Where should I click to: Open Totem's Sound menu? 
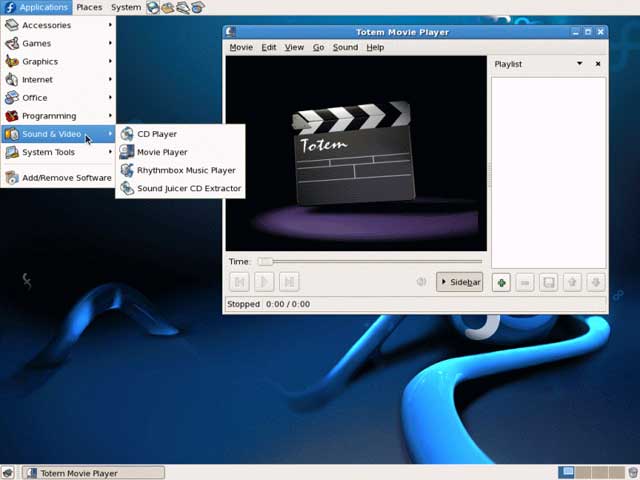pyautogui.click(x=345, y=47)
